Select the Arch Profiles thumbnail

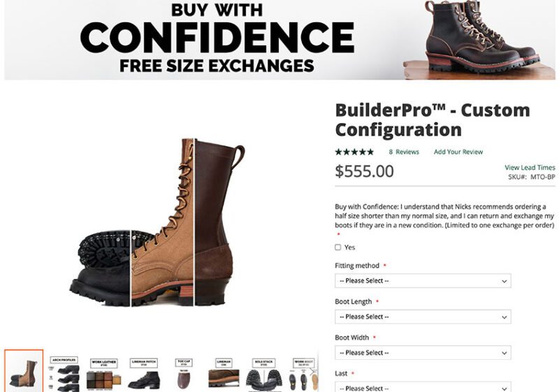pos(64,373)
